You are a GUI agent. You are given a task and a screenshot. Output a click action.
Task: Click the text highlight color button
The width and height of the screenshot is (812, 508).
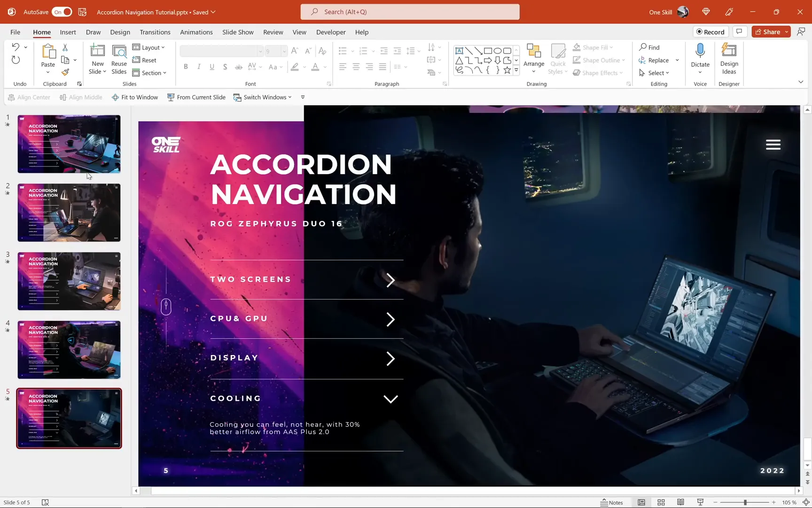(x=295, y=67)
